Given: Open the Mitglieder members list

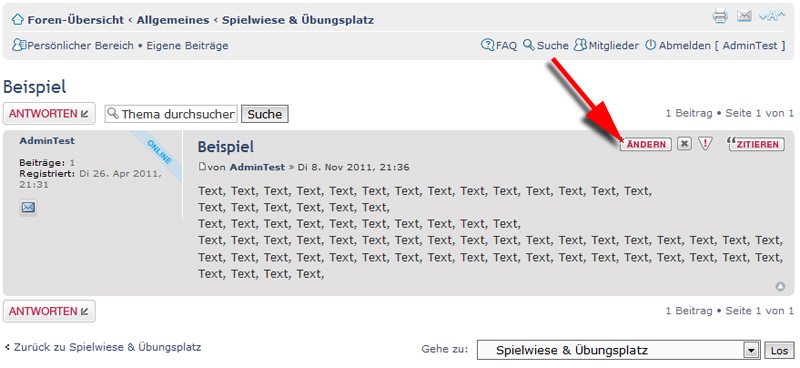Looking at the screenshot, I should [606, 45].
